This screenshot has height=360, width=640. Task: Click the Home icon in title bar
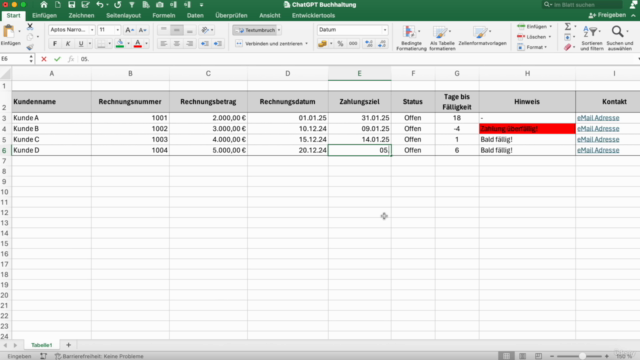pyautogui.click(x=44, y=5)
